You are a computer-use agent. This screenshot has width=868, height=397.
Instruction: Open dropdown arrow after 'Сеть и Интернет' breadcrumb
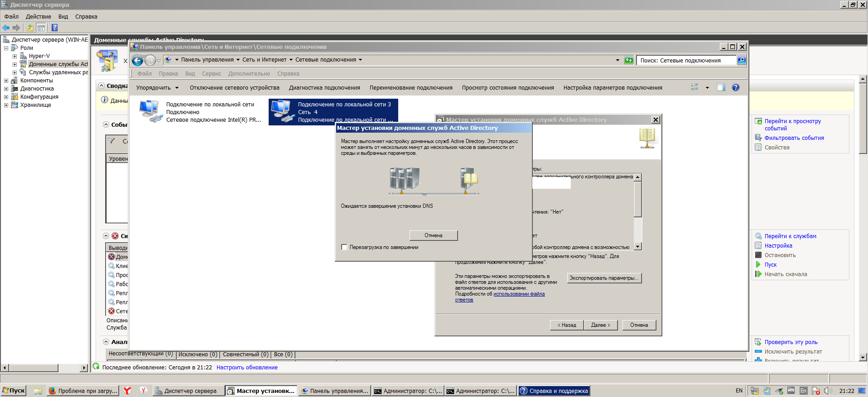pos(291,60)
